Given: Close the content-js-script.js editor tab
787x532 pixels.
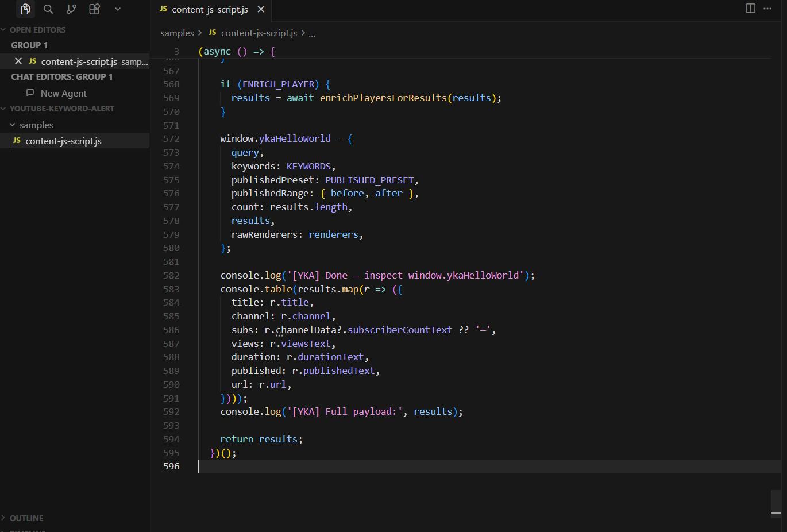Looking at the screenshot, I should coord(261,10).
